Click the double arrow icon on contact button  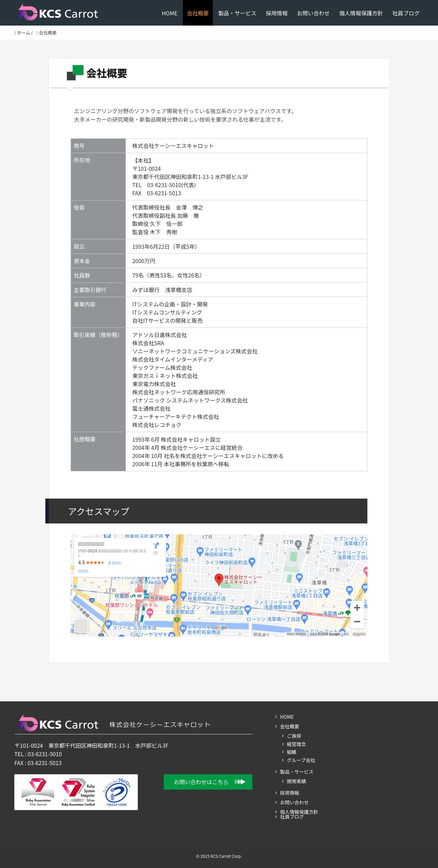coord(240,782)
